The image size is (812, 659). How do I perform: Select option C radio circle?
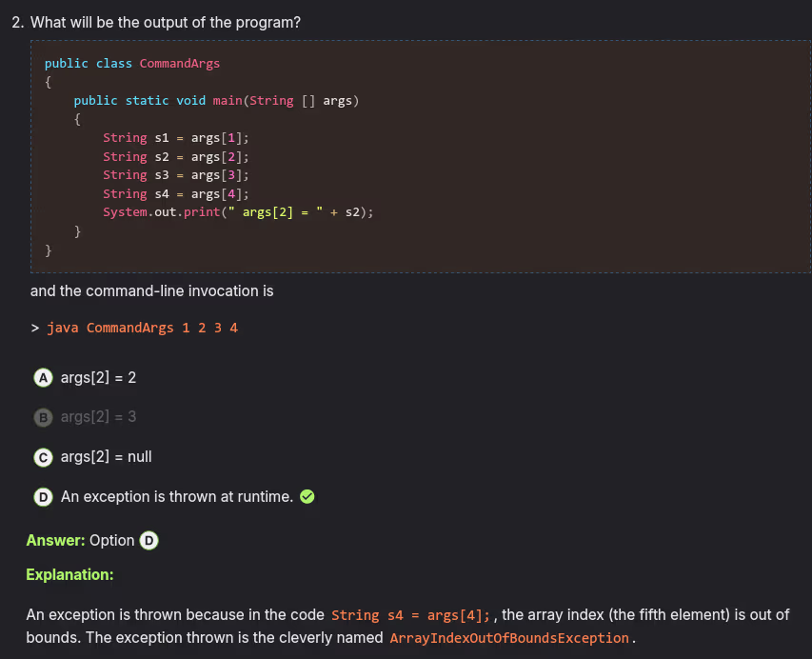click(x=44, y=457)
